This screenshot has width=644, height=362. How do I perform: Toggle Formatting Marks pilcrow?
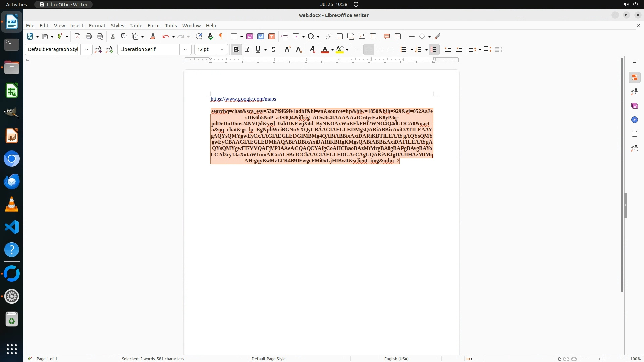221,36
